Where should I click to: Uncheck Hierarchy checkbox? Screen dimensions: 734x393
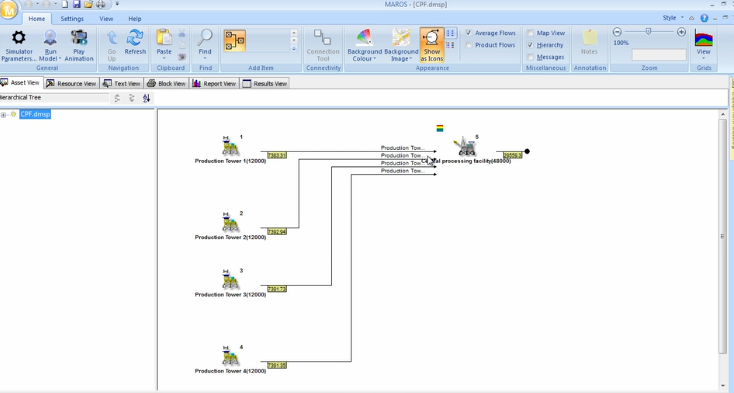pos(530,45)
